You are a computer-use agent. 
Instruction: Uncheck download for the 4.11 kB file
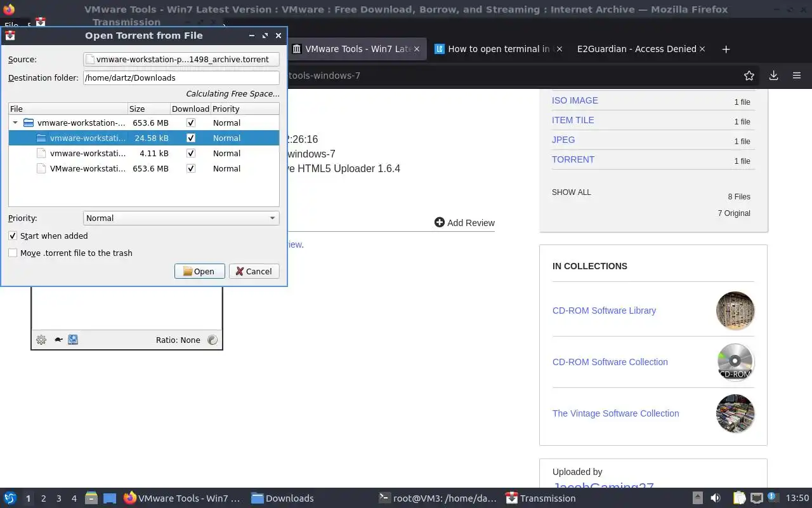(191, 153)
